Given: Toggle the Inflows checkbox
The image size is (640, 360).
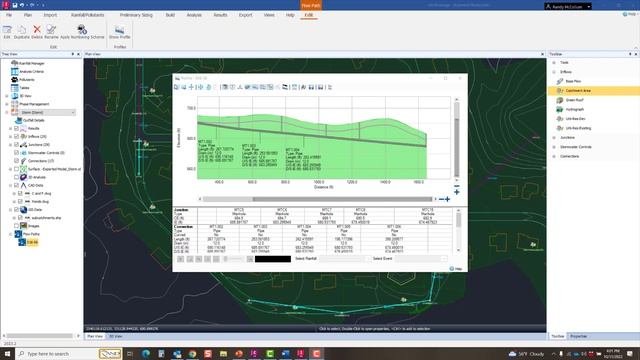Looking at the screenshot, I should 17,137.
